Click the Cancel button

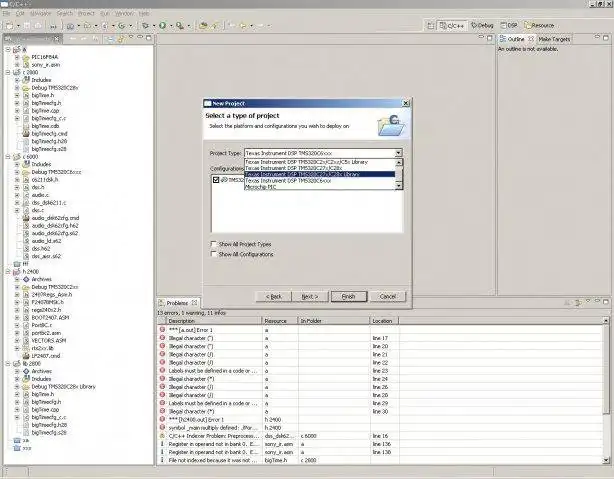click(x=388, y=296)
